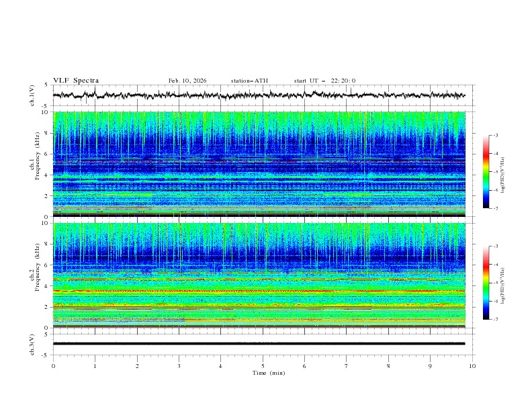The height and width of the screenshot is (411, 532).
Task: Click the "ch.3(V)" waveform axis label
Action: [32, 345]
